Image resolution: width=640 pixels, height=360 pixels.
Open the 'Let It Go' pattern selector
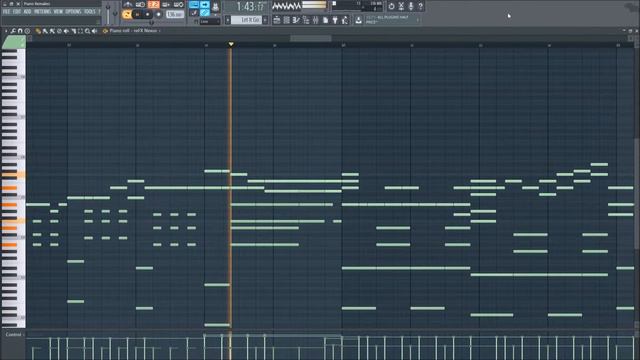click(247, 20)
